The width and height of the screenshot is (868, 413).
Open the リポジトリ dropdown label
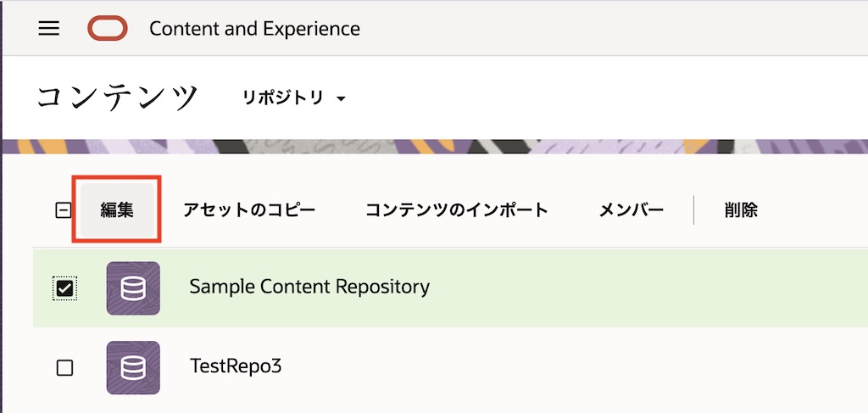tap(283, 98)
